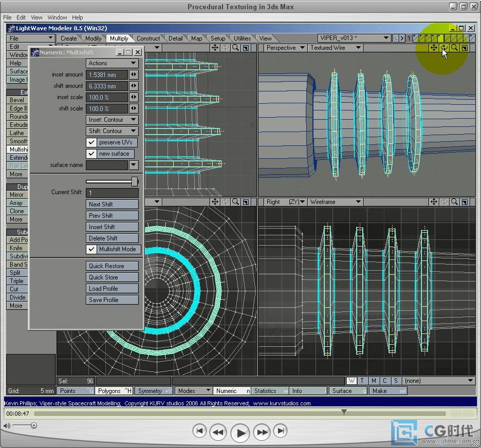Toggle Symmetry mode
Screen dimensions: 481x448
[154, 391]
